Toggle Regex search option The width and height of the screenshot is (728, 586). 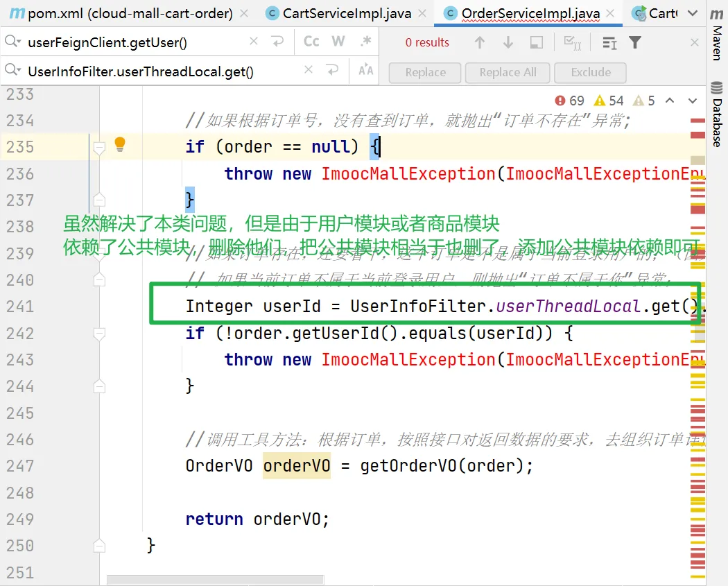point(366,42)
